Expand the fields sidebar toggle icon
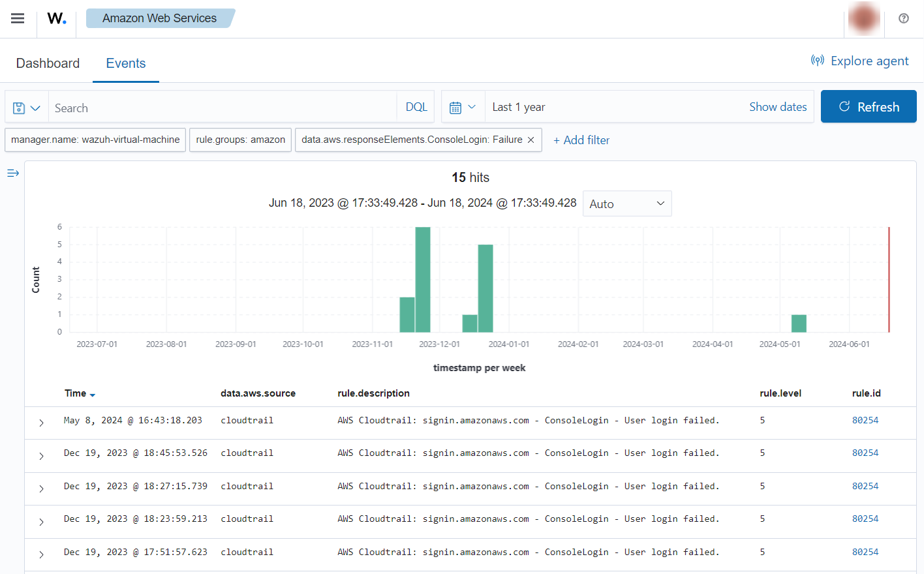Screen dimensions: 924x574 pos(13,173)
